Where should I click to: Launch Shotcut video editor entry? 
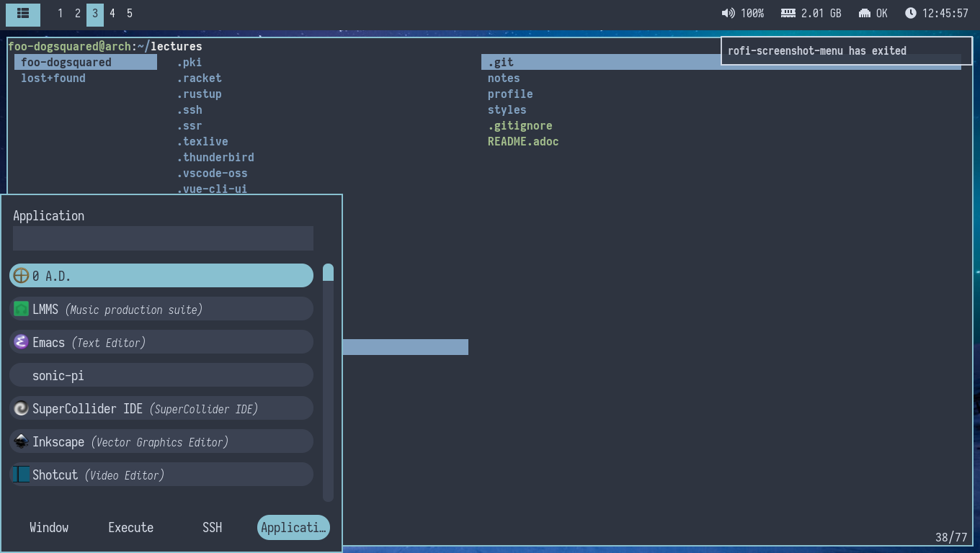[x=161, y=475]
